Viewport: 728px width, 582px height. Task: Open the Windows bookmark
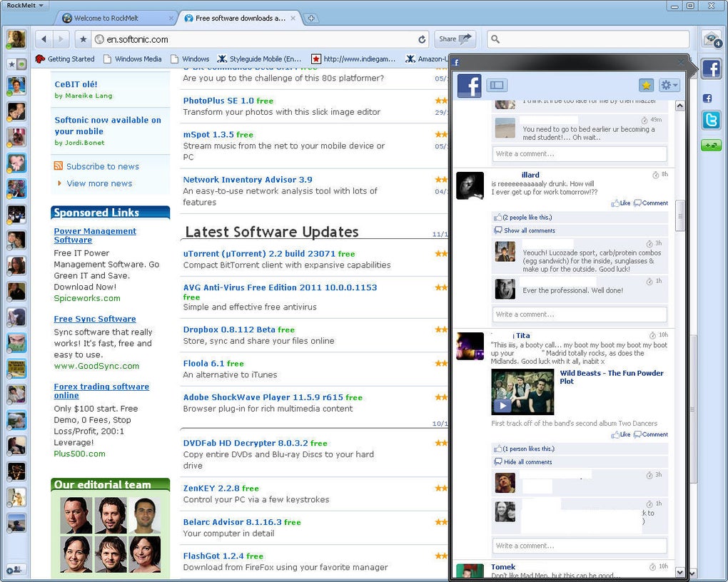pos(190,59)
